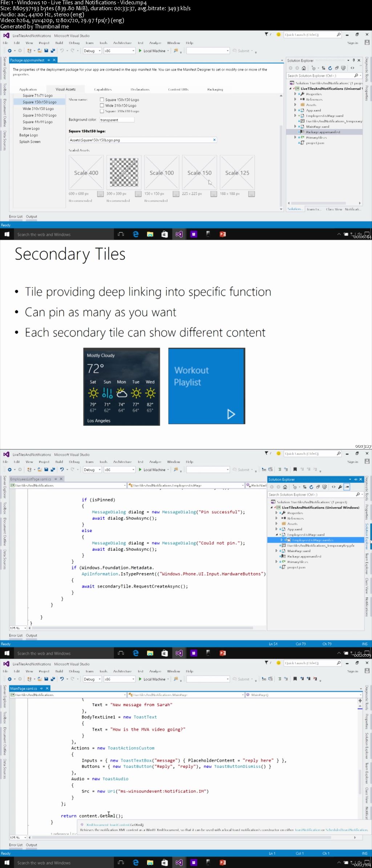Image resolution: width=372 pixels, height=868 pixels.
Task: Click Sign in link in Package.appxmanifest frame
Action: coord(352,43)
